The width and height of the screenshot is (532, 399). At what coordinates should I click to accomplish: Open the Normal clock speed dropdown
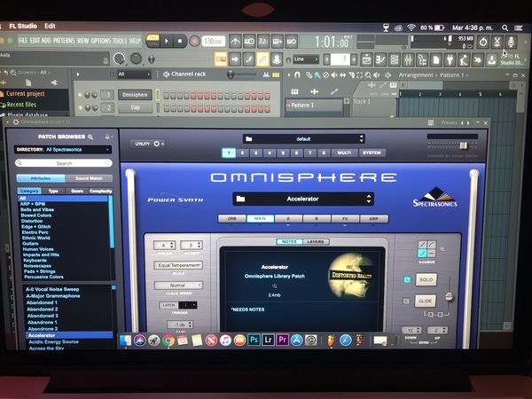pos(178,286)
